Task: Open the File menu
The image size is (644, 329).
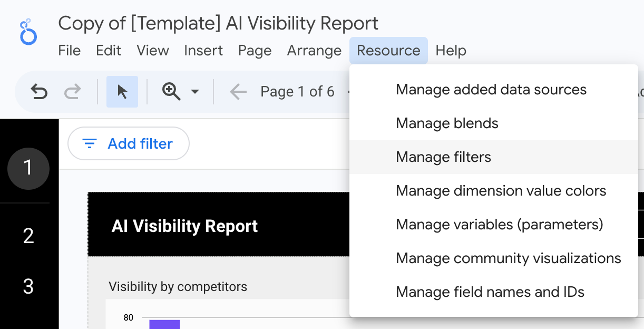Action: (69, 51)
